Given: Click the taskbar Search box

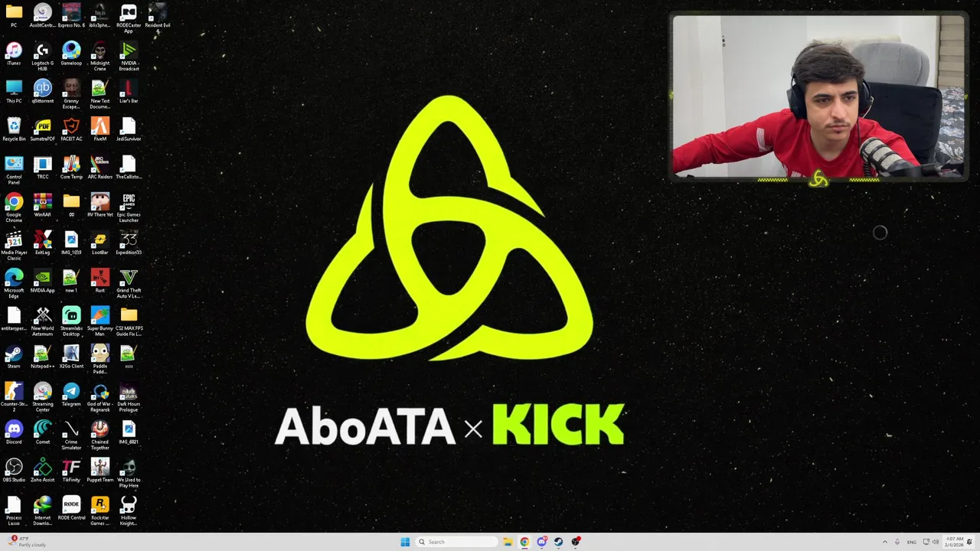Looking at the screenshot, I should [456, 542].
